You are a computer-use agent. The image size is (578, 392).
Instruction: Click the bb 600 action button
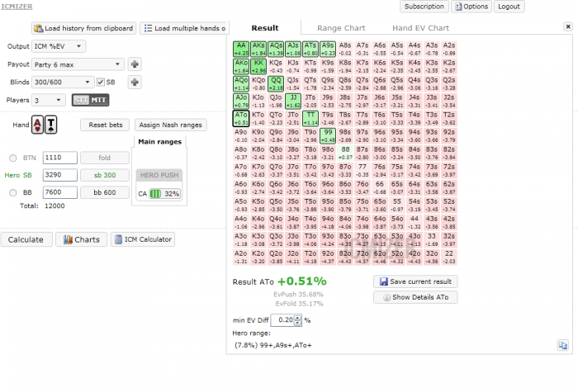click(x=105, y=192)
